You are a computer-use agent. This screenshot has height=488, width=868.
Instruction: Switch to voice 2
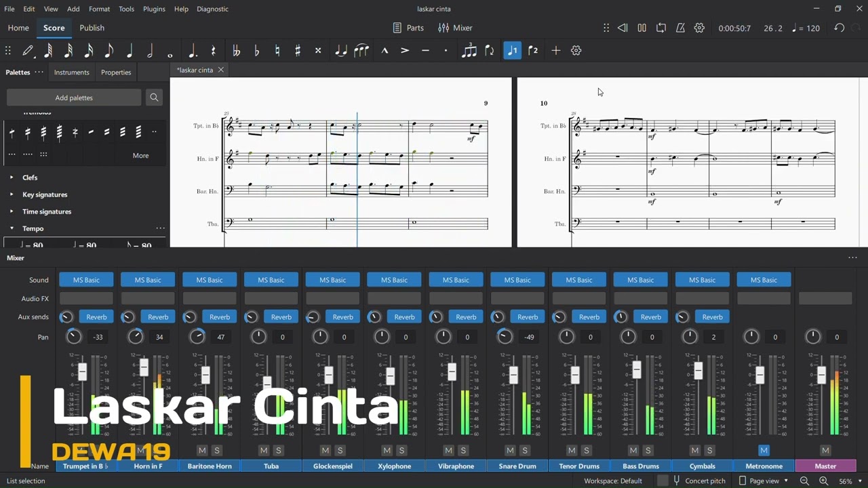point(533,51)
